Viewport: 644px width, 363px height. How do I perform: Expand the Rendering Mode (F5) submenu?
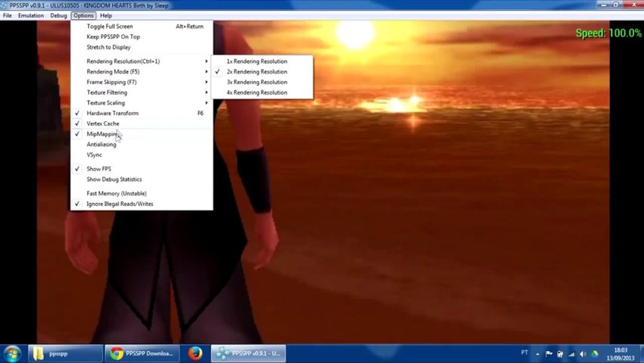(x=141, y=72)
